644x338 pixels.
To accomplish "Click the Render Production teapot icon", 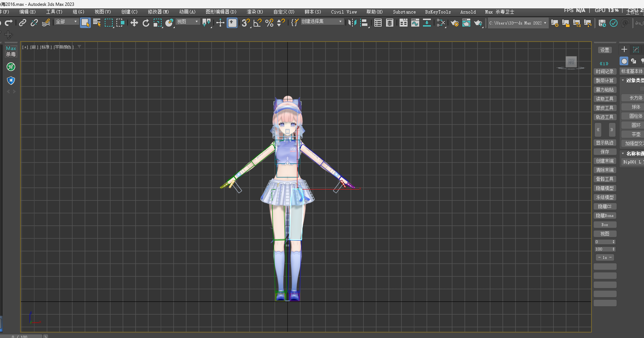I will [x=478, y=23].
